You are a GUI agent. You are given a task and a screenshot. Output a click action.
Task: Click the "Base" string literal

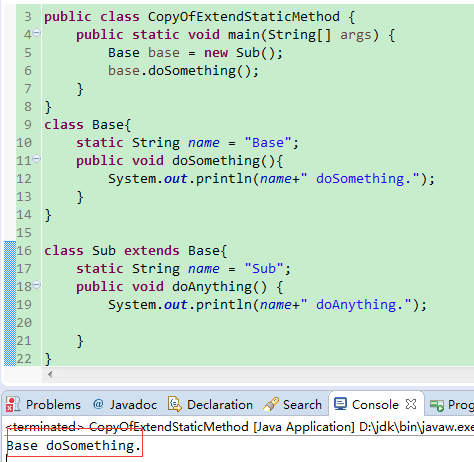point(268,143)
